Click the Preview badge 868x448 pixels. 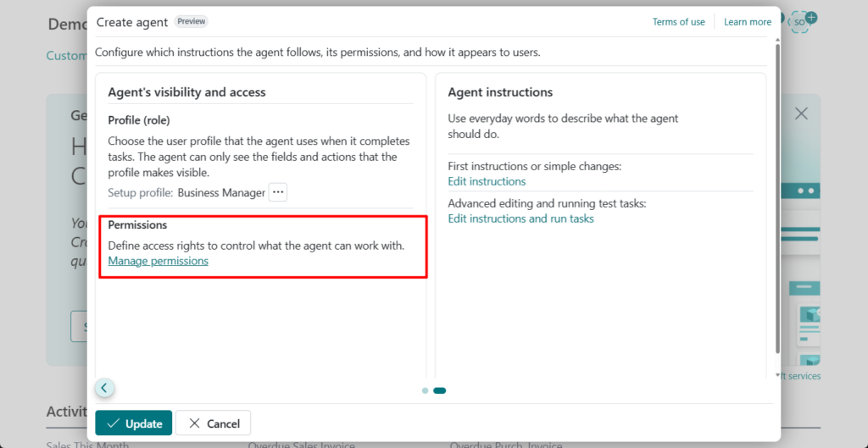coord(191,21)
